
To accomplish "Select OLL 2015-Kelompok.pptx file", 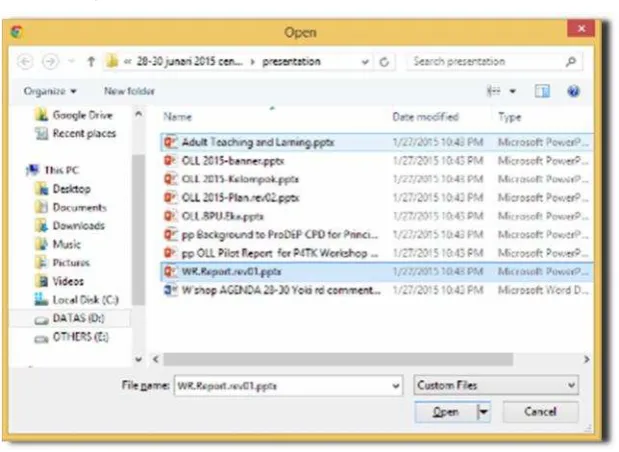I will click(x=377, y=179).
